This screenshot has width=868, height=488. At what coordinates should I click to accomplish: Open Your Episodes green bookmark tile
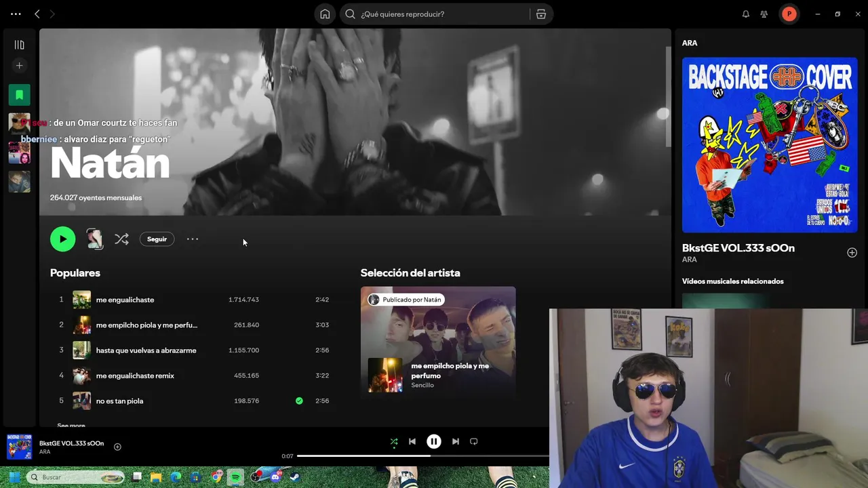coord(19,94)
